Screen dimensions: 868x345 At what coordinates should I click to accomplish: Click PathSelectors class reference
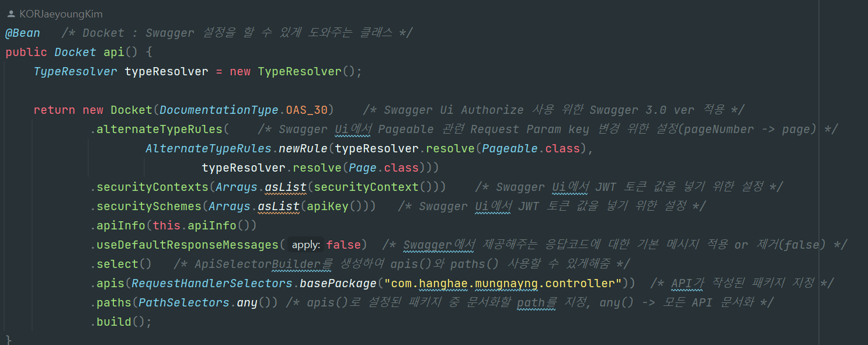click(x=184, y=302)
